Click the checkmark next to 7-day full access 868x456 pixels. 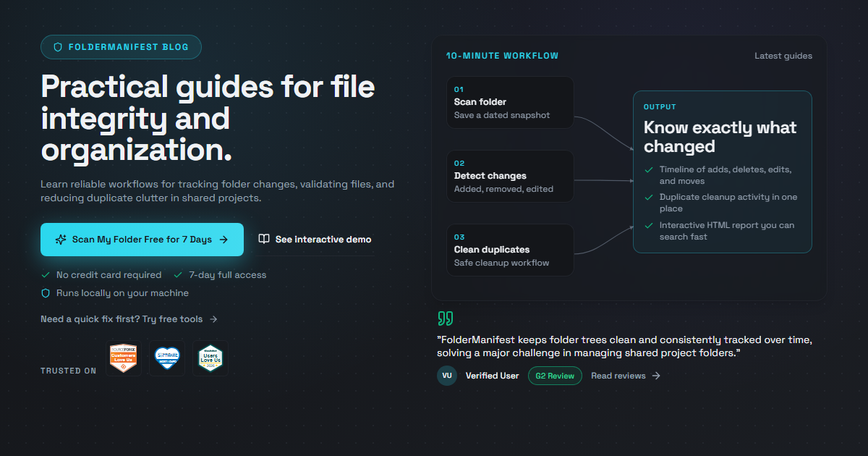[178, 275]
